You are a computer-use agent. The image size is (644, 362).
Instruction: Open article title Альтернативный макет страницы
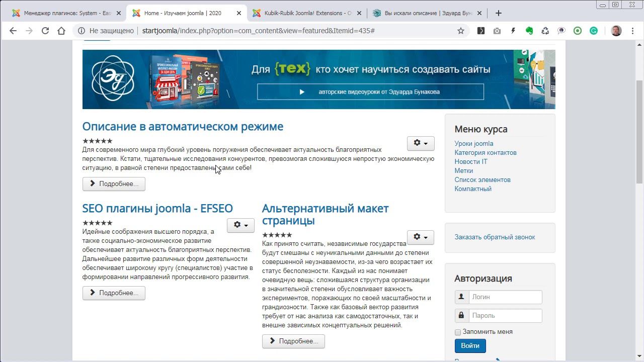tap(325, 215)
